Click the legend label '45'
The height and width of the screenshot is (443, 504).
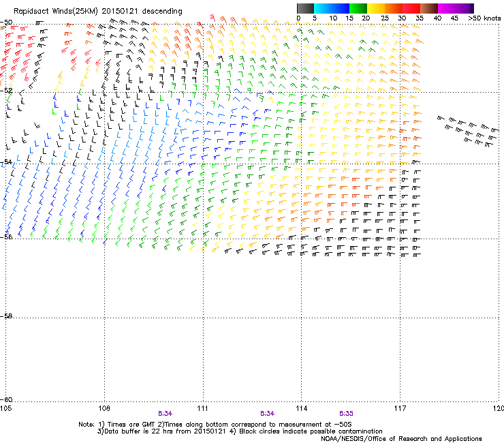coord(454,18)
